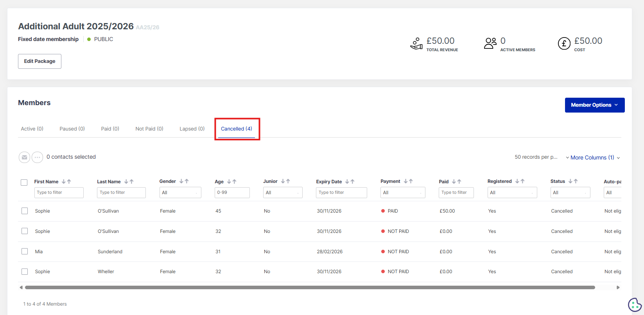This screenshot has height=315, width=644.
Task: Tick the select-all members checkbox
Action: 24,183
